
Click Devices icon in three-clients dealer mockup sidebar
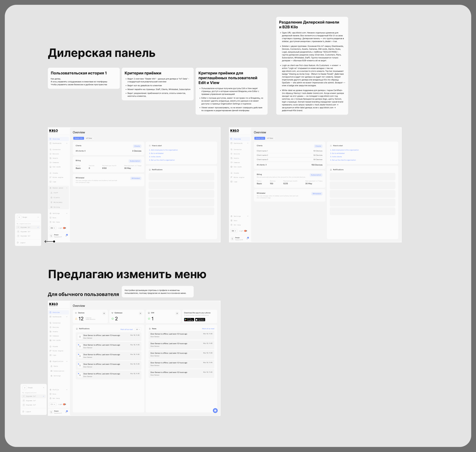point(232,154)
